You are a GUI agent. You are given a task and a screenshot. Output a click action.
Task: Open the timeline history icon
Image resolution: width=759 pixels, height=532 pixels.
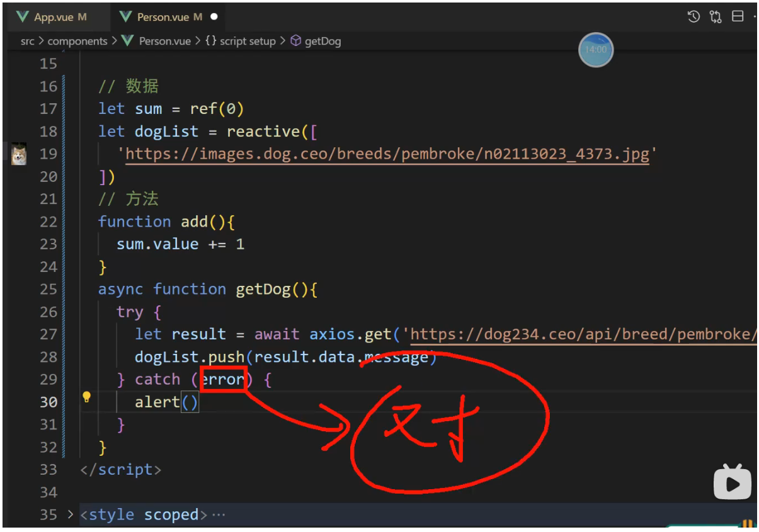tap(693, 17)
